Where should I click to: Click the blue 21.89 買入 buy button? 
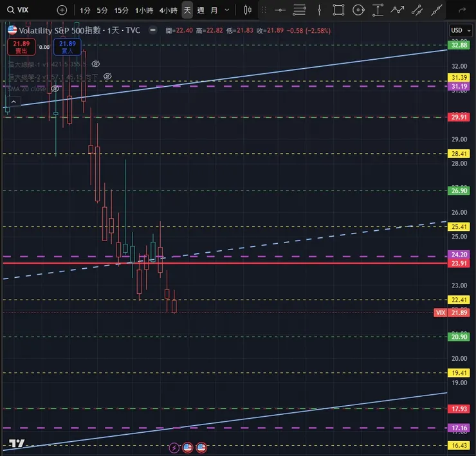[68, 47]
